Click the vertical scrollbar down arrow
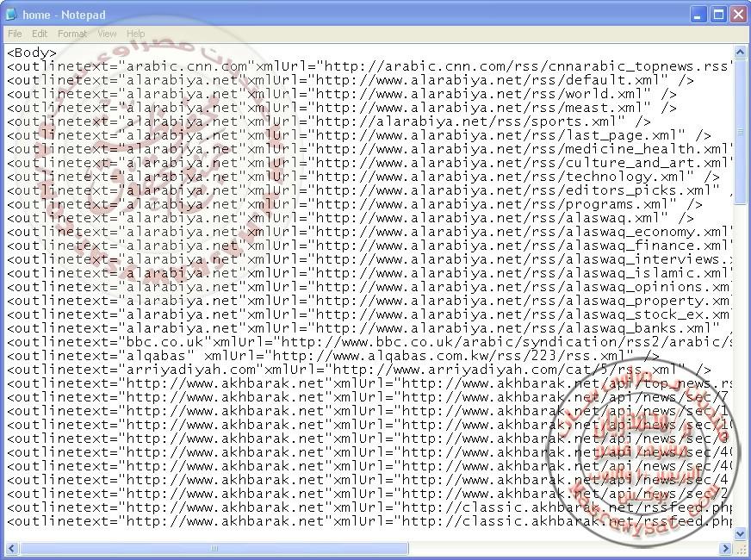 click(x=740, y=533)
